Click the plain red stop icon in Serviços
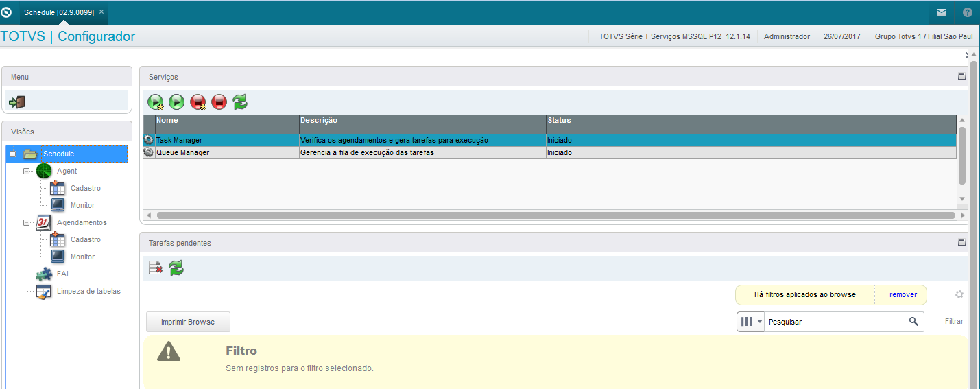Viewport: 980px width, 389px height. (219, 102)
